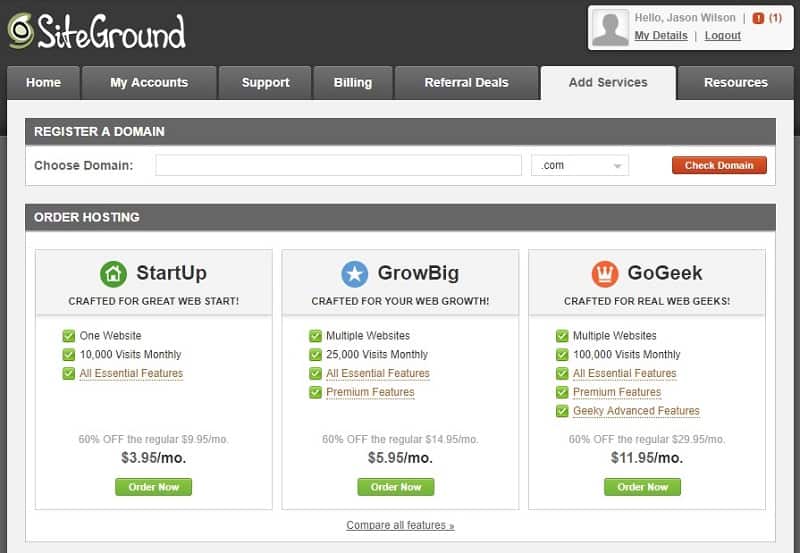Select the Add Services tab

coord(608,83)
